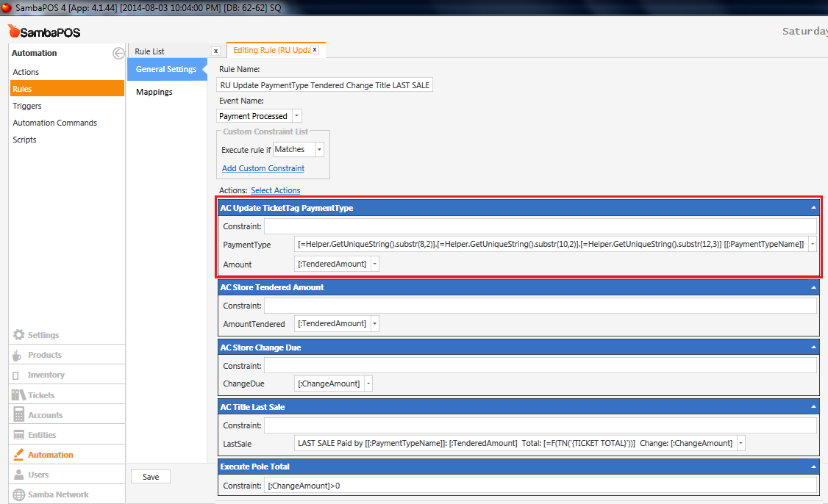
Task: Open General Settings section
Action: tap(167, 69)
